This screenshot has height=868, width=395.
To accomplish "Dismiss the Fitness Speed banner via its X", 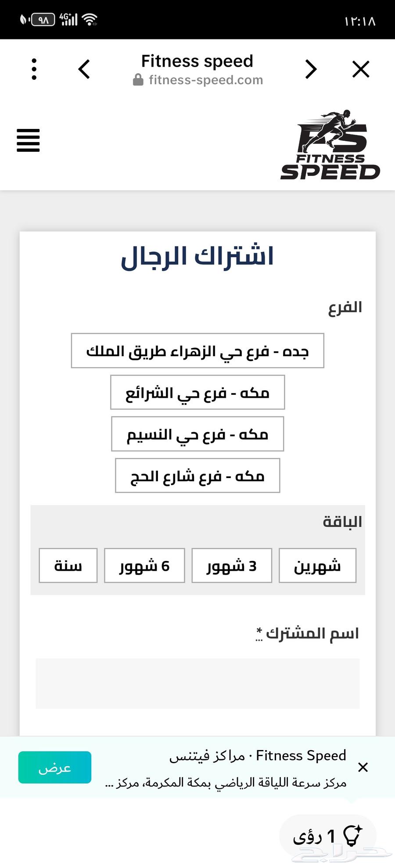I will 363,768.
